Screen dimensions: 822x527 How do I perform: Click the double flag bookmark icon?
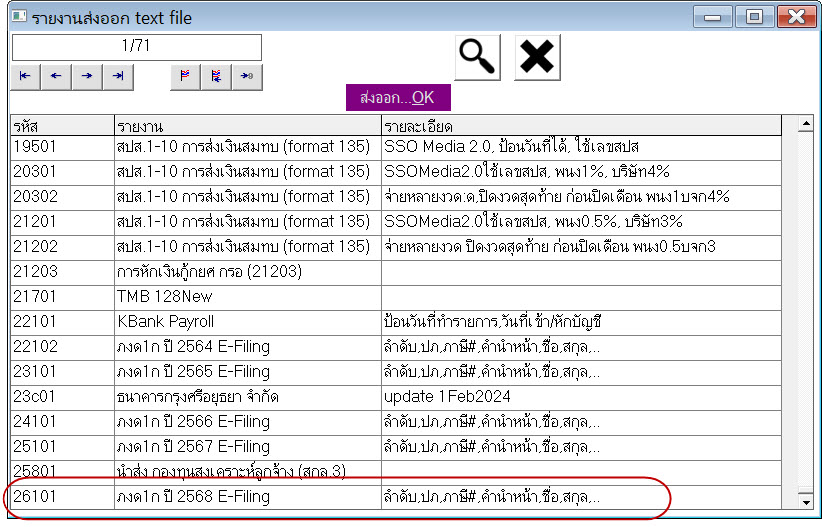tap(216, 77)
